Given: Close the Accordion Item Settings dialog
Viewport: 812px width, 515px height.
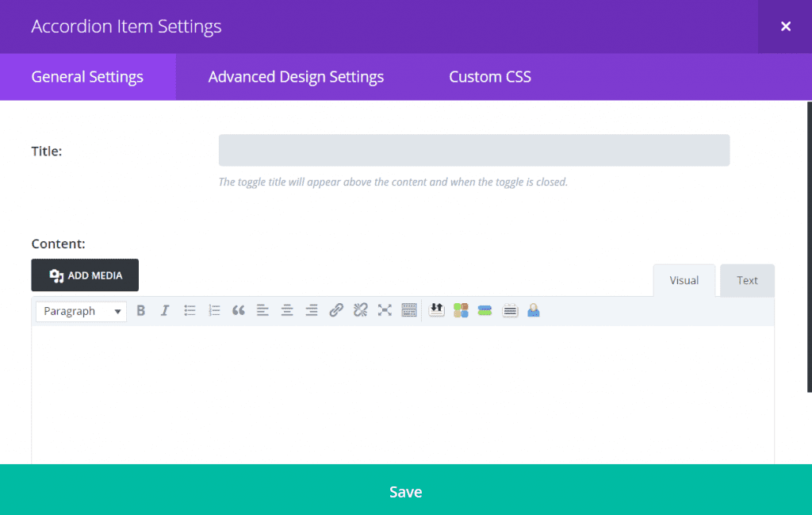Looking at the screenshot, I should (x=785, y=26).
